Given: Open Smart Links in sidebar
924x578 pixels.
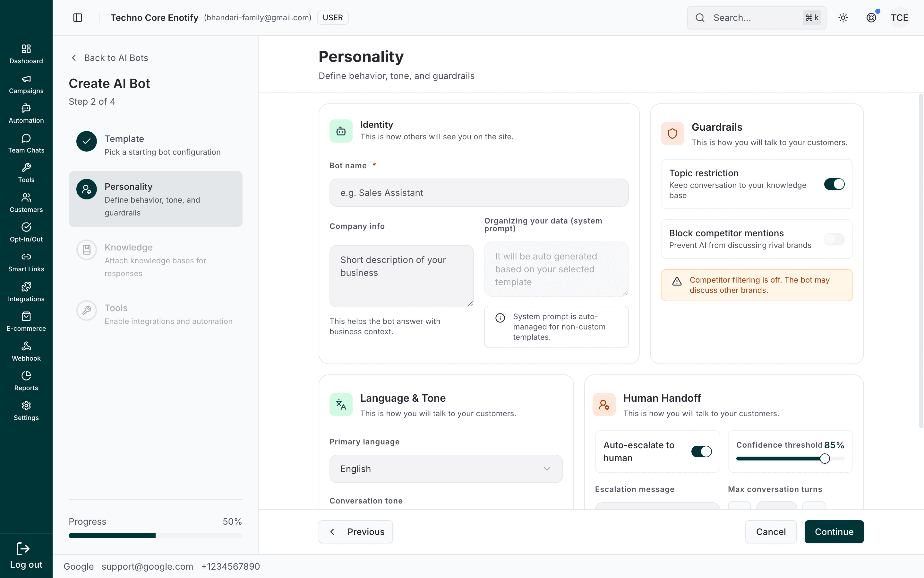Looking at the screenshot, I should point(26,262).
